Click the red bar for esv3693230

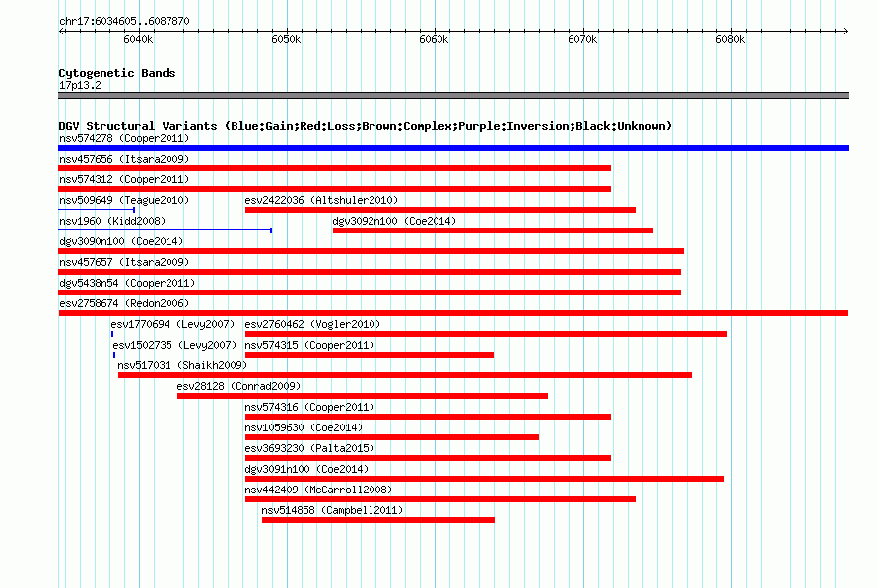point(428,458)
